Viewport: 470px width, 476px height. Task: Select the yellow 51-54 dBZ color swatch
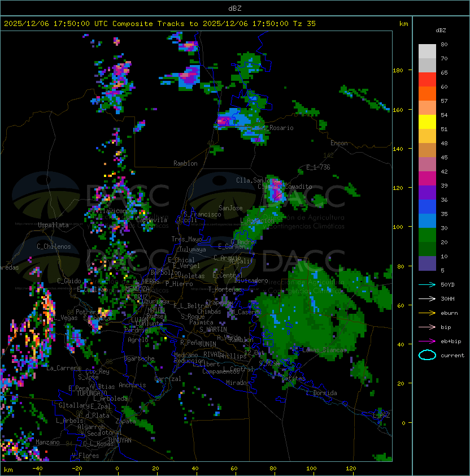(427, 122)
